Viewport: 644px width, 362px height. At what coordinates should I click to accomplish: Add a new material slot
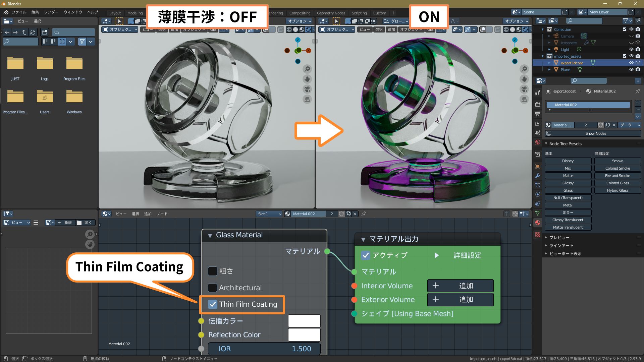[x=638, y=103]
